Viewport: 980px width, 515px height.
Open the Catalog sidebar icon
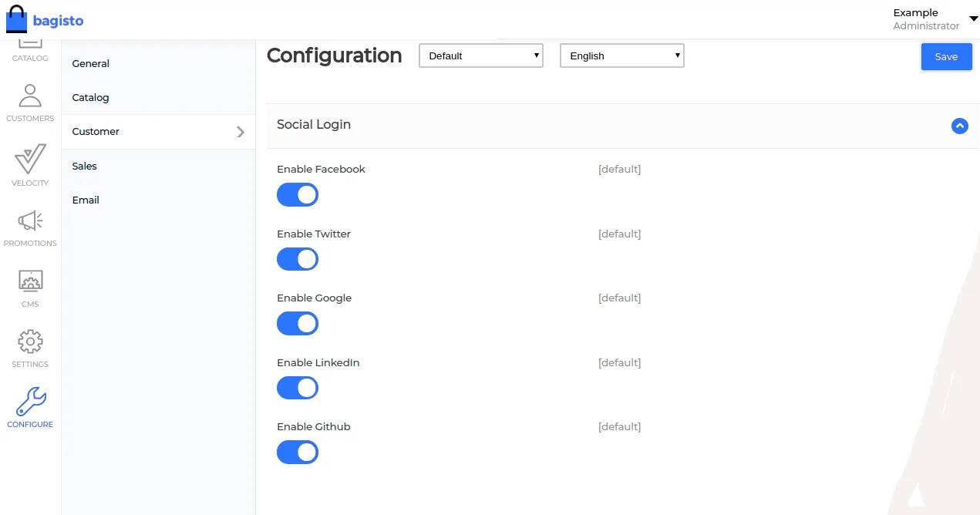30,50
